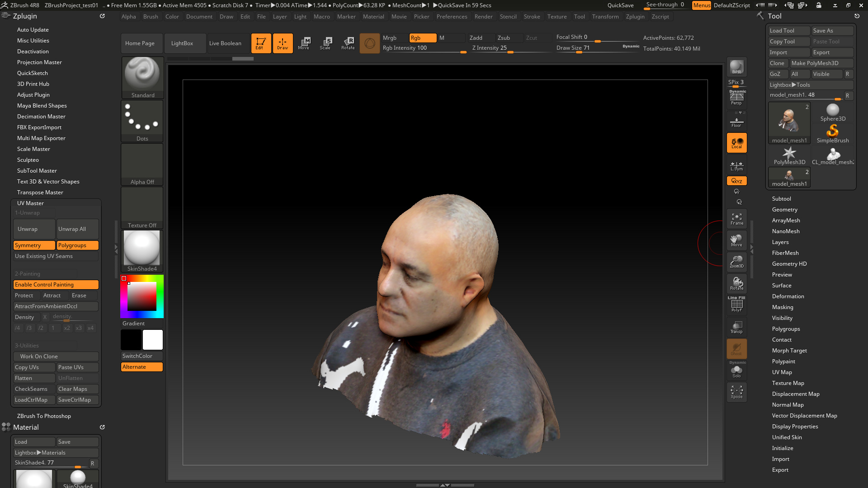Toggle Enable Control Painting

pyautogui.click(x=56, y=285)
